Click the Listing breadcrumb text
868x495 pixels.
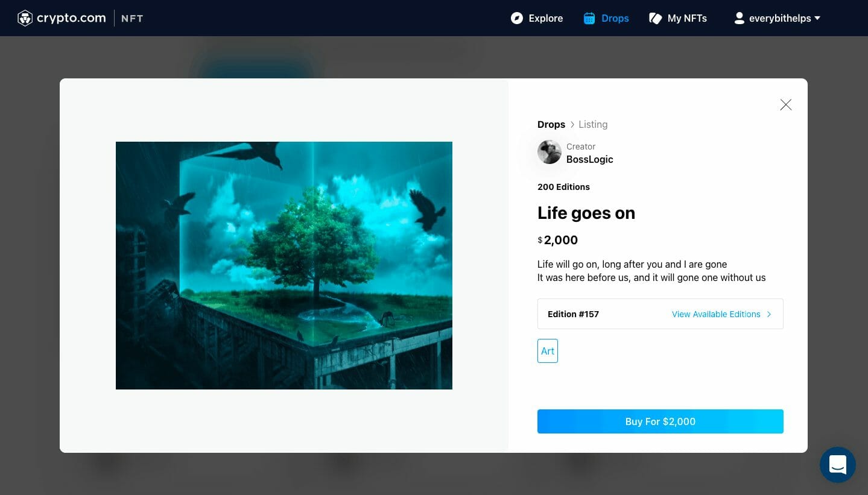point(593,124)
